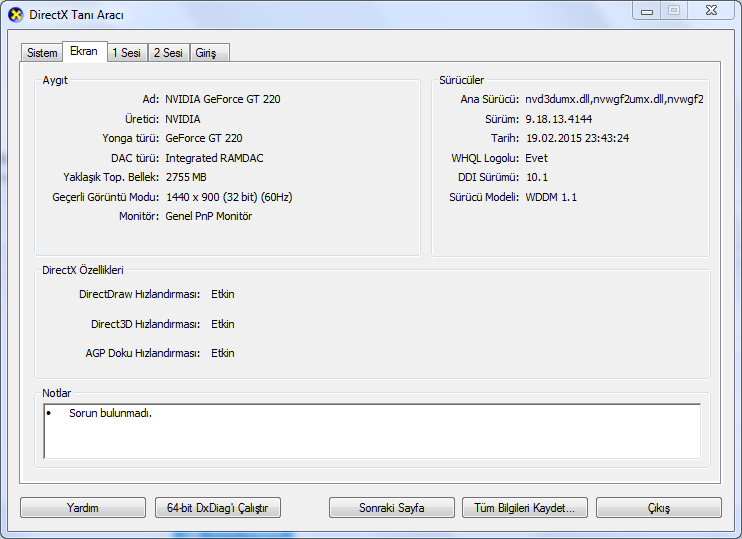Click the Üretici value NVIDIA
The height and width of the screenshot is (539, 742).
[x=183, y=119]
